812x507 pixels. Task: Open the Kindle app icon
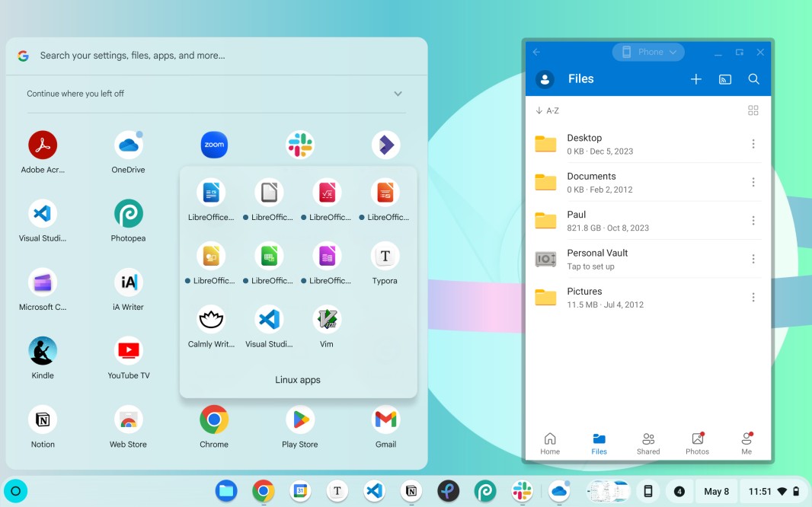[43, 352]
